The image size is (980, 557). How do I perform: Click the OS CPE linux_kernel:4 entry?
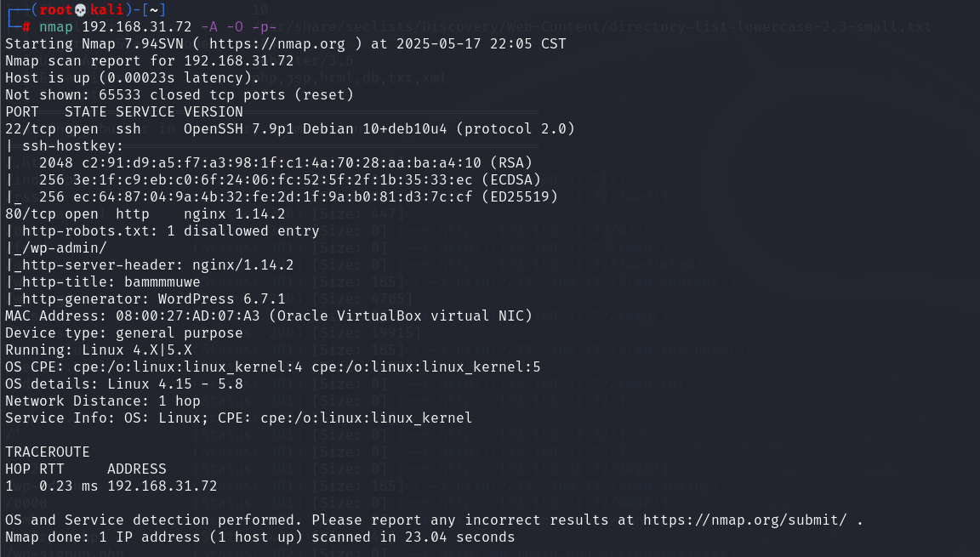coord(187,367)
